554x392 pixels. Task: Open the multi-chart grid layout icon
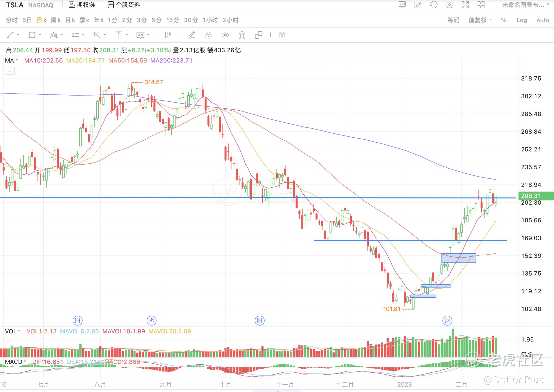point(481,5)
